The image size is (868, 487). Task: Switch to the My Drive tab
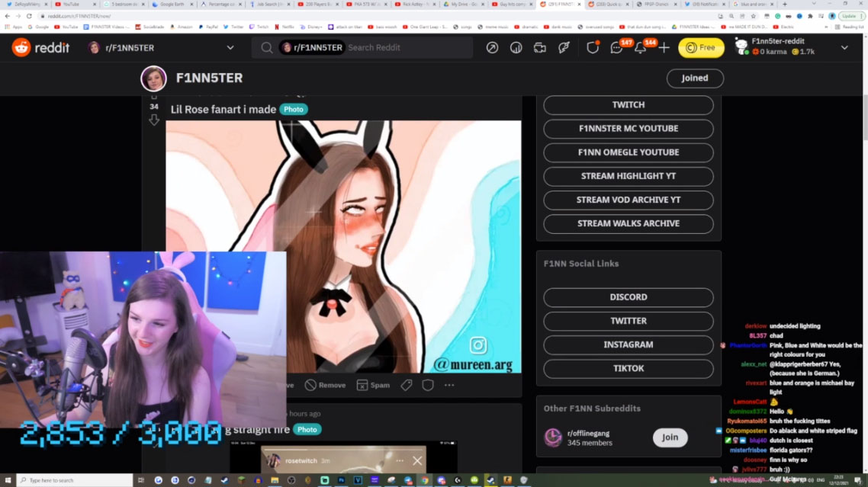[464, 5]
